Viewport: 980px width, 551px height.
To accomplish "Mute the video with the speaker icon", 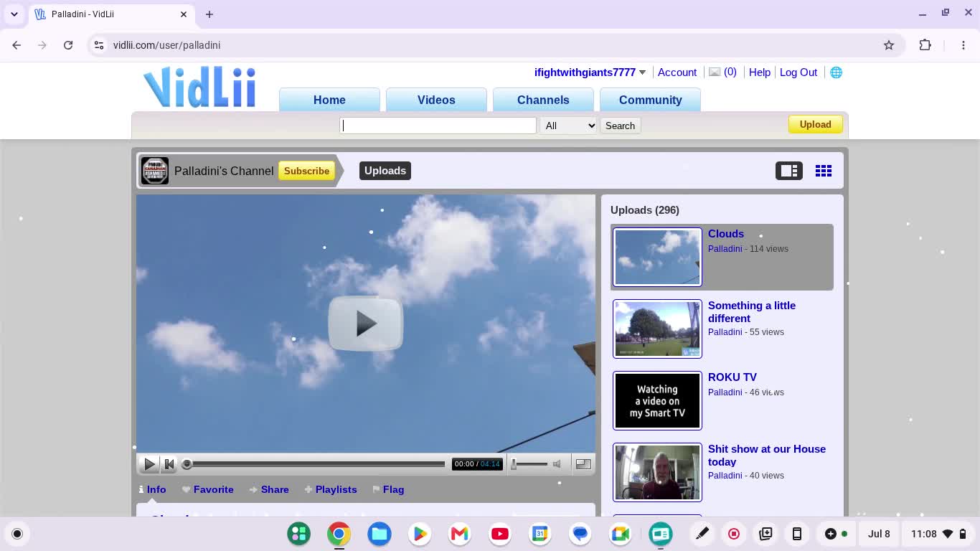I will (557, 464).
